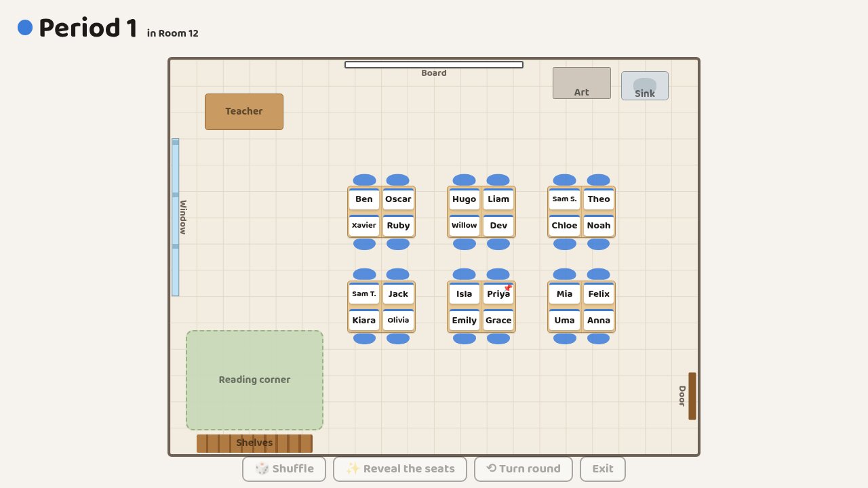
Task: Click the Reading corner area
Action: pos(254,380)
